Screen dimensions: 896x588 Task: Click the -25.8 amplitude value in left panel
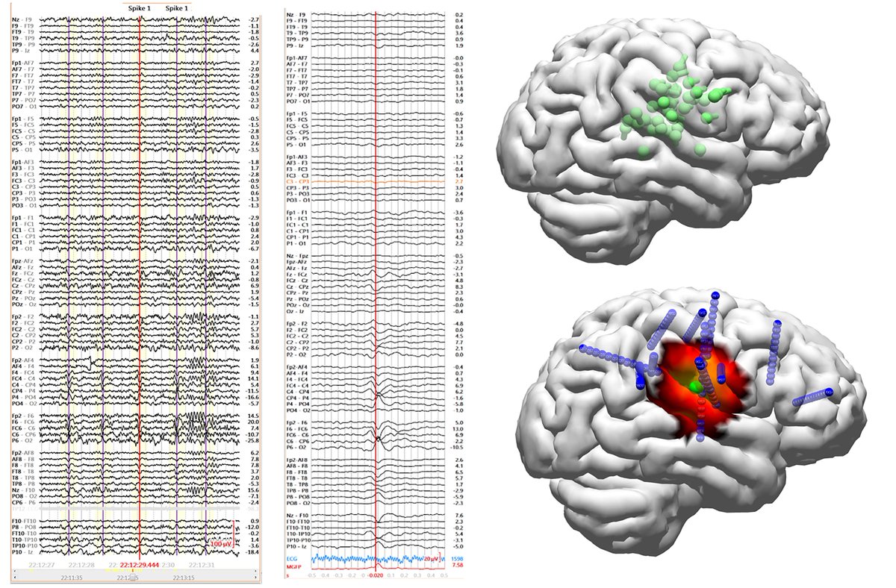(x=252, y=440)
